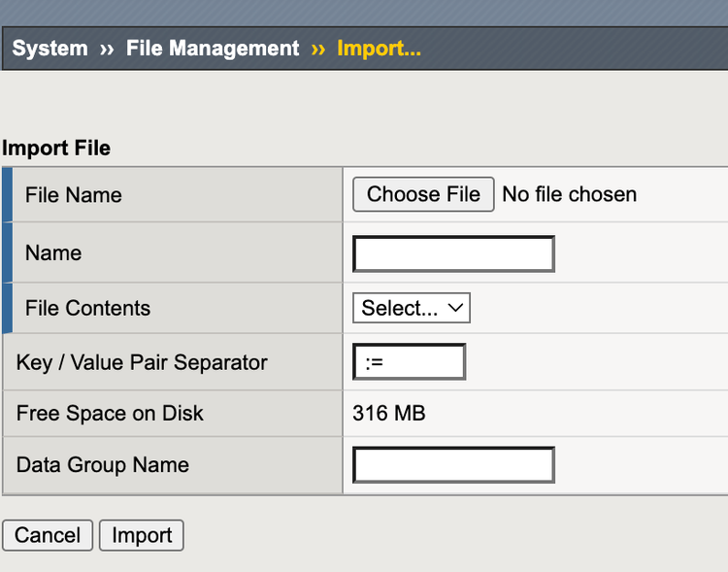Focus the Name text field
728x572 pixels.
453,253
